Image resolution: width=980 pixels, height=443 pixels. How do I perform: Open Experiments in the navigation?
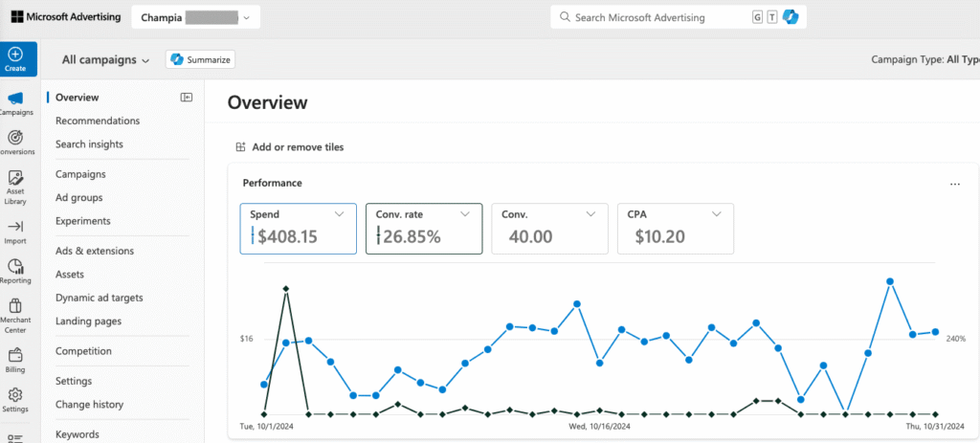(83, 221)
